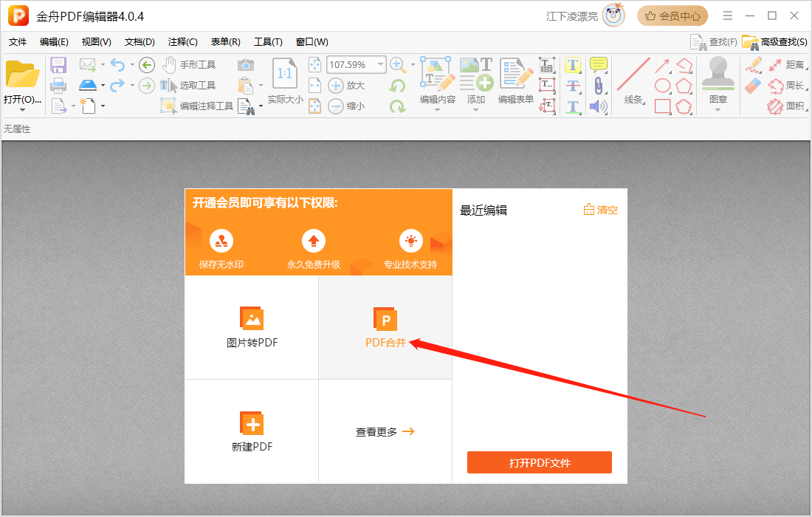Select the hand tool (手形工具)
The image size is (812, 517).
click(188, 65)
